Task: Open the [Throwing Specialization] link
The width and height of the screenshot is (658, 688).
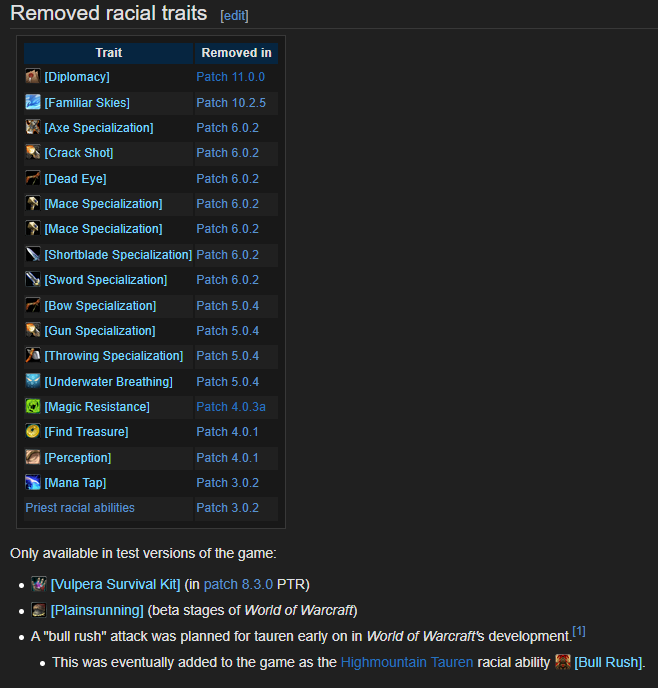Action: tap(114, 355)
